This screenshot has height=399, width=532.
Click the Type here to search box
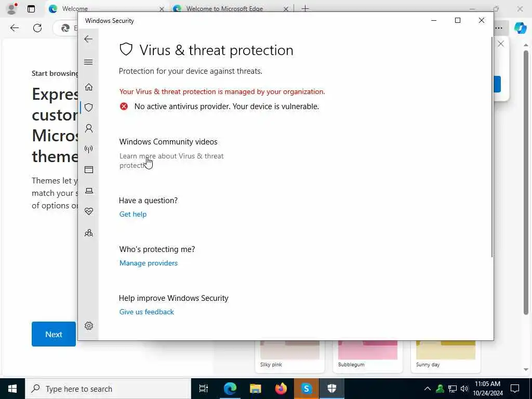(x=108, y=389)
